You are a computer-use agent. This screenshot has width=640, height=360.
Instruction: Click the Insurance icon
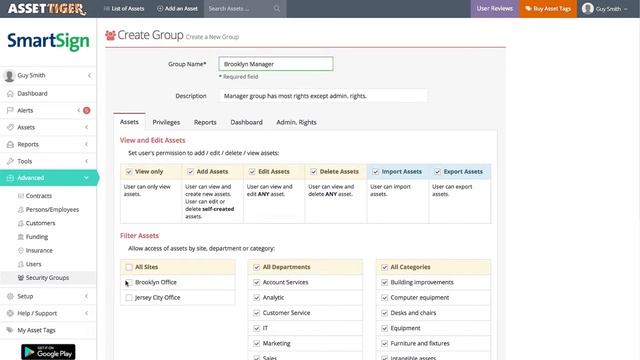(21, 250)
